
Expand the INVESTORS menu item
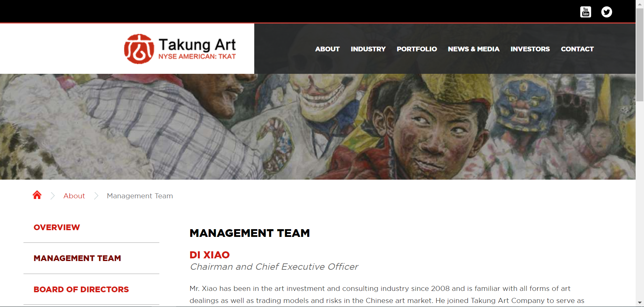click(x=530, y=49)
